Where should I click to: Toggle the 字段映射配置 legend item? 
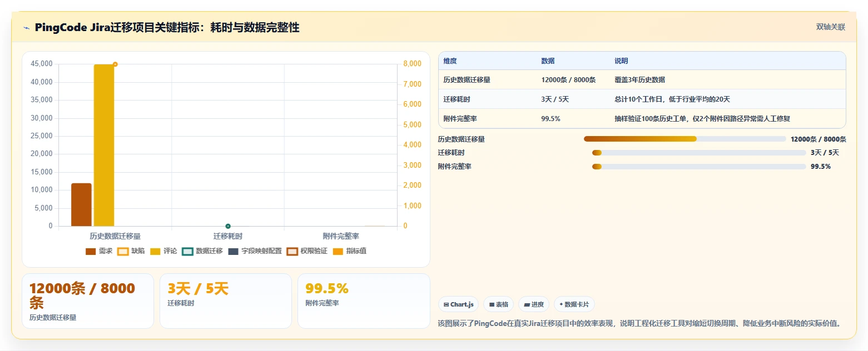pyautogui.click(x=255, y=251)
